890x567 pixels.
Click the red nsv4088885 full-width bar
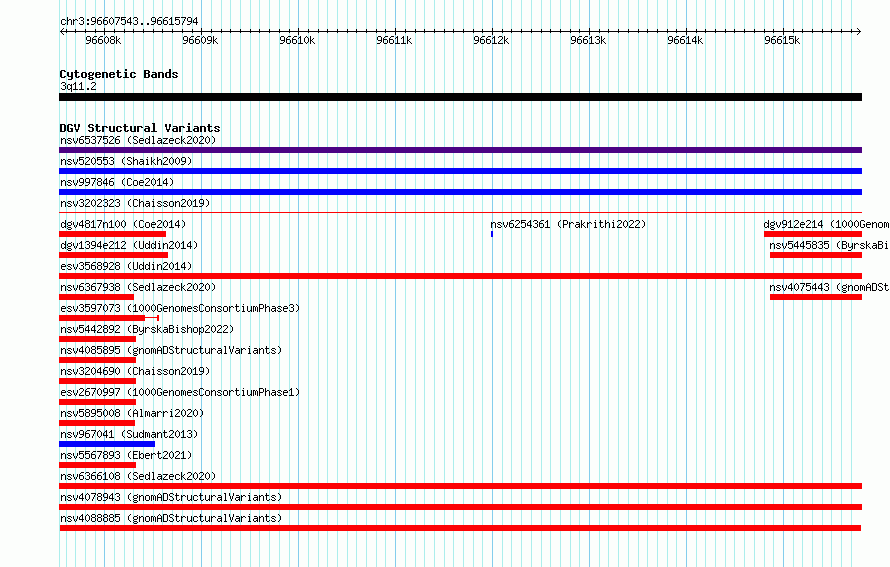460,528
